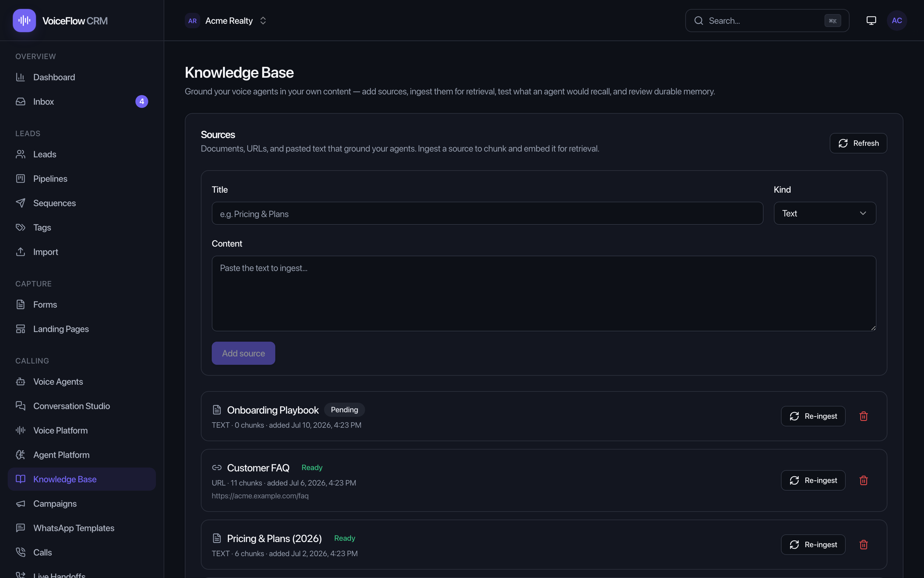924x578 pixels.
Task: Delete the Pricing & Plans source
Action: point(864,545)
